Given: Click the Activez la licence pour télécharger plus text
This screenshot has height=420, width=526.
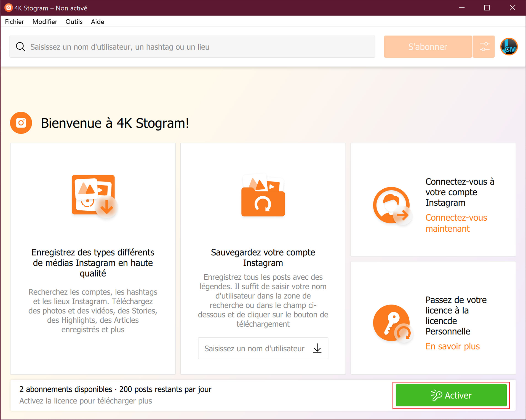Looking at the screenshot, I should (86, 401).
